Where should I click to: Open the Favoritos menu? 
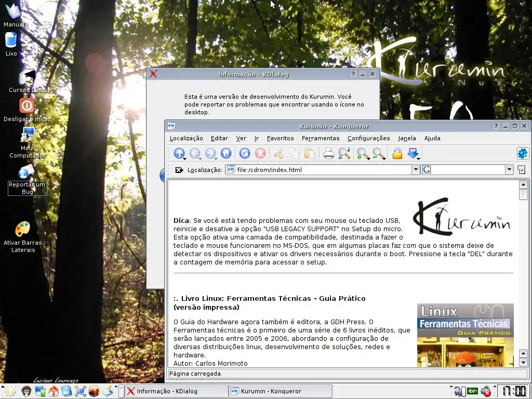point(280,138)
